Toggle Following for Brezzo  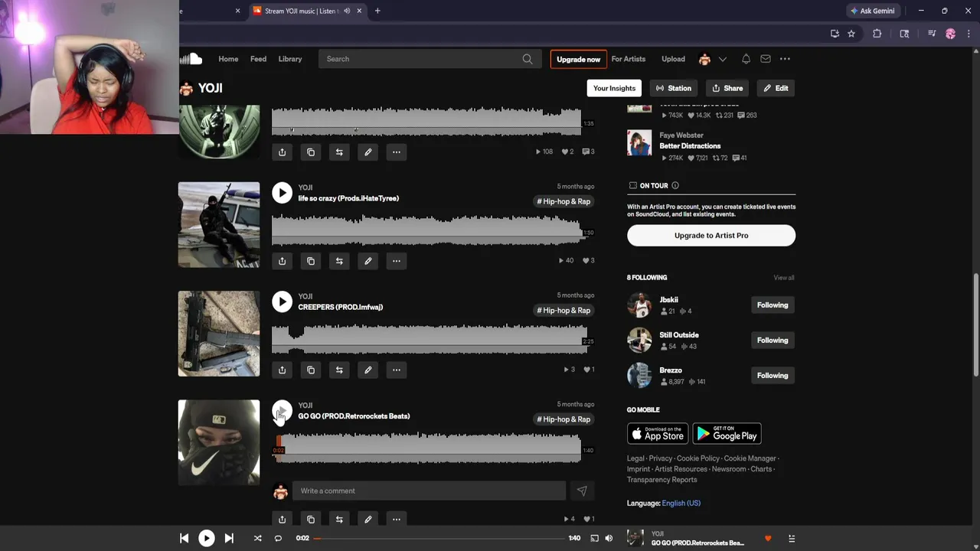[773, 376]
